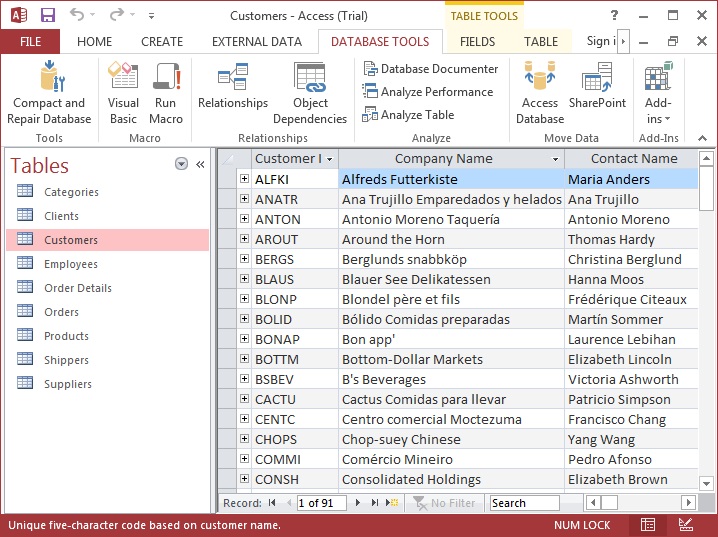
Task: Launch the Database Documenter
Action: pyautogui.click(x=430, y=69)
